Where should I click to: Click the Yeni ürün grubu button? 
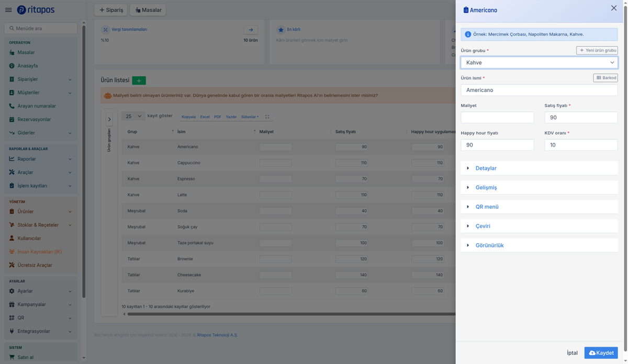(x=597, y=50)
